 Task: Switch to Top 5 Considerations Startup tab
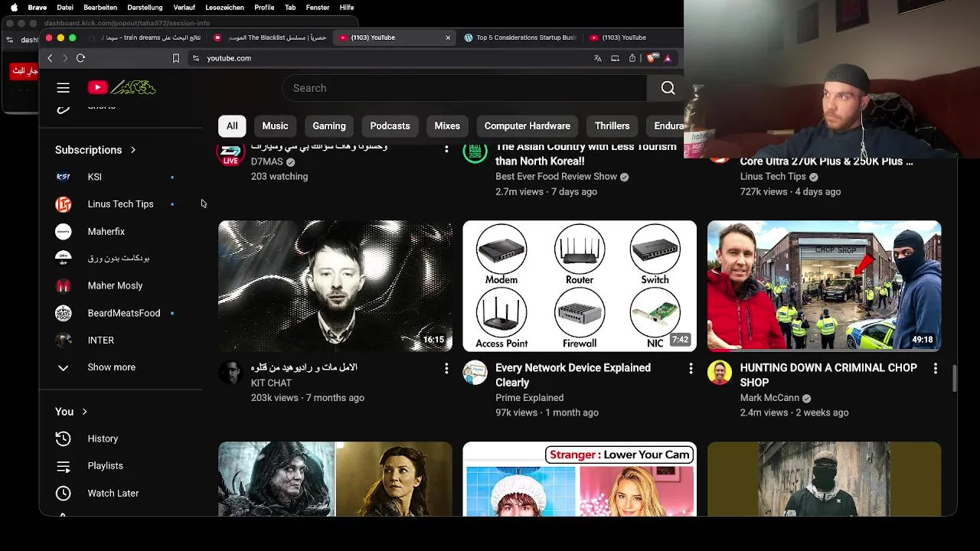point(521,37)
